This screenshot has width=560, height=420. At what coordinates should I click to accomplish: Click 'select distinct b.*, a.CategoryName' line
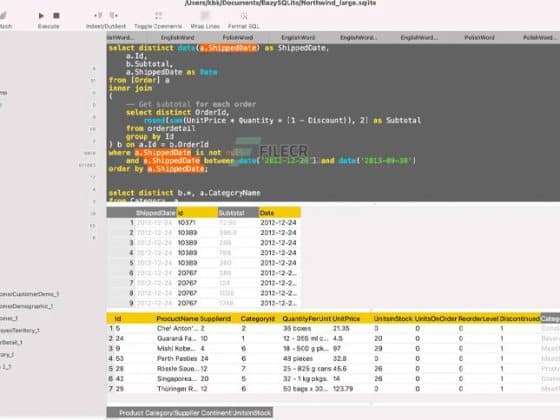coord(184,193)
